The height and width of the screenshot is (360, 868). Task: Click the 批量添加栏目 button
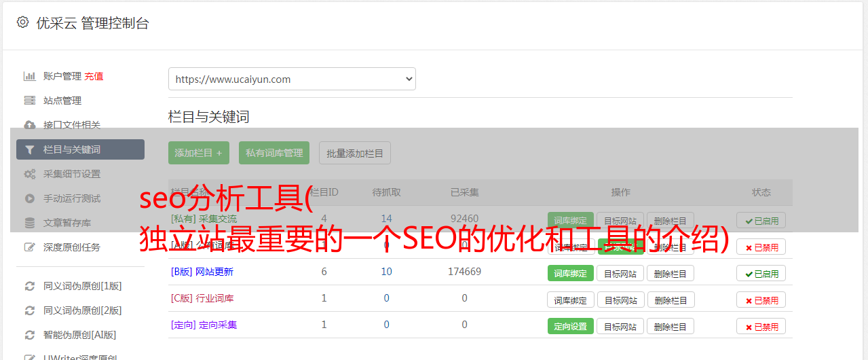pos(355,153)
